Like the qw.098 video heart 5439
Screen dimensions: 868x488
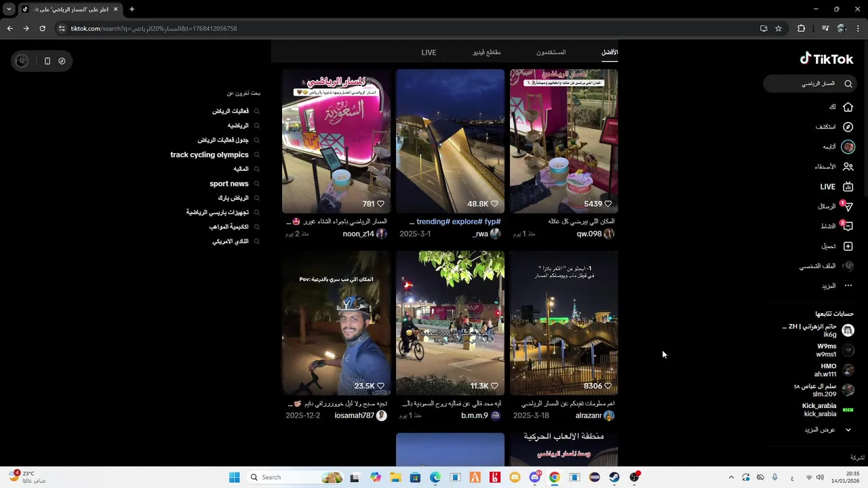pos(608,204)
